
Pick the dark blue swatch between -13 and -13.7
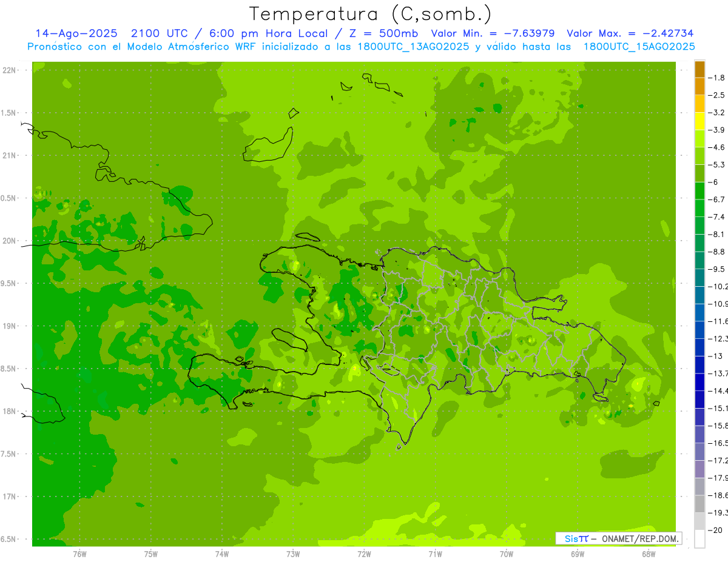pyautogui.click(x=699, y=364)
